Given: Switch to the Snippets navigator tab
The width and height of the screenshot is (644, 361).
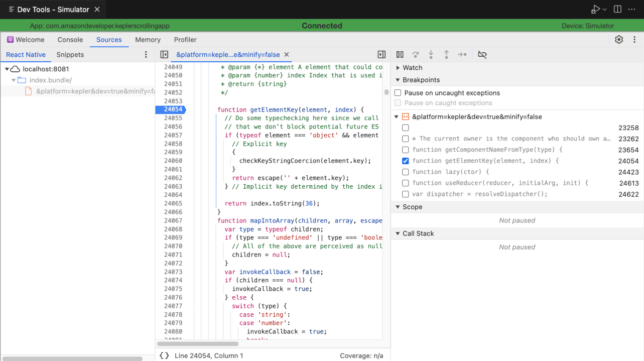Looking at the screenshot, I should tap(70, 55).
